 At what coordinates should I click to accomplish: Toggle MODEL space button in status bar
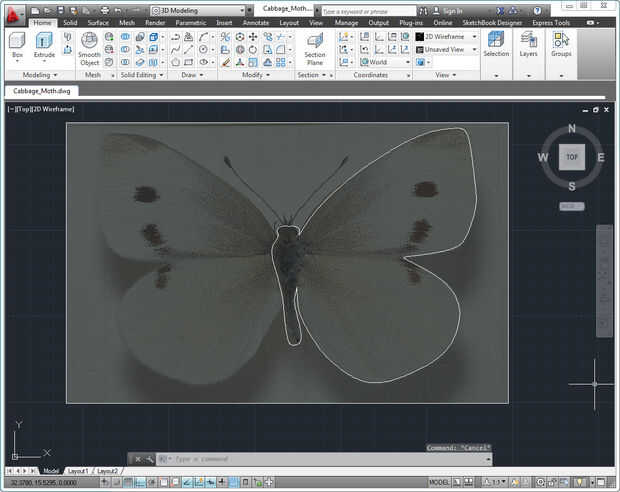[438, 482]
